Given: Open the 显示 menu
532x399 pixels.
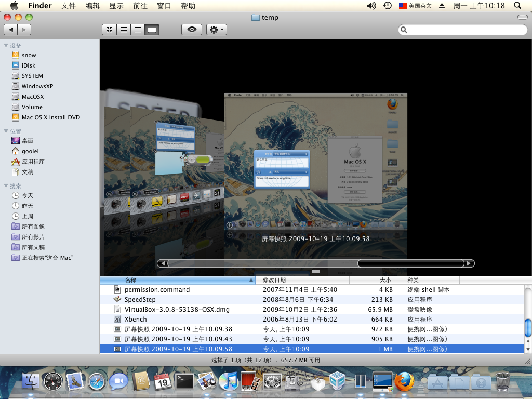Looking at the screenshot, I should tap(116, 5).
